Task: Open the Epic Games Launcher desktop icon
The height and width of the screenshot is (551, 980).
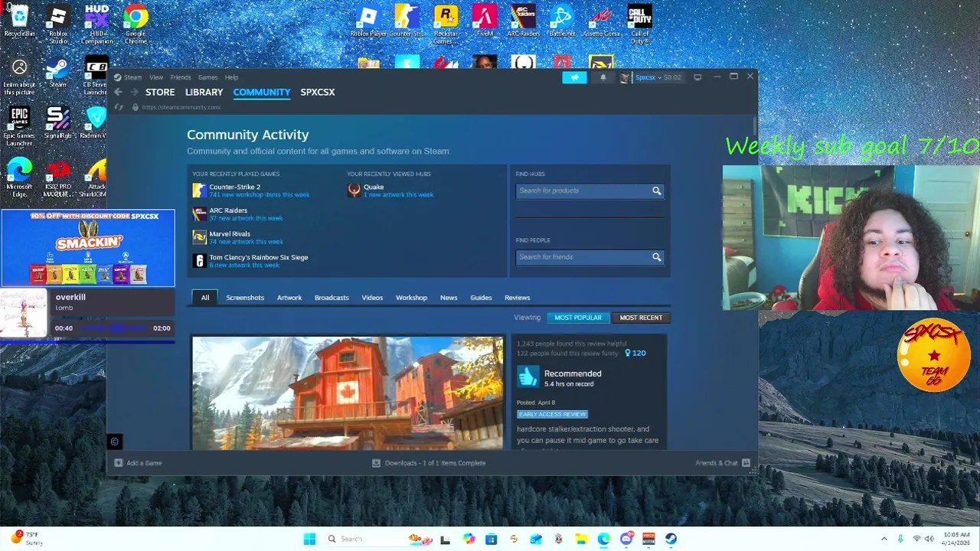Action: coord(19,126)
